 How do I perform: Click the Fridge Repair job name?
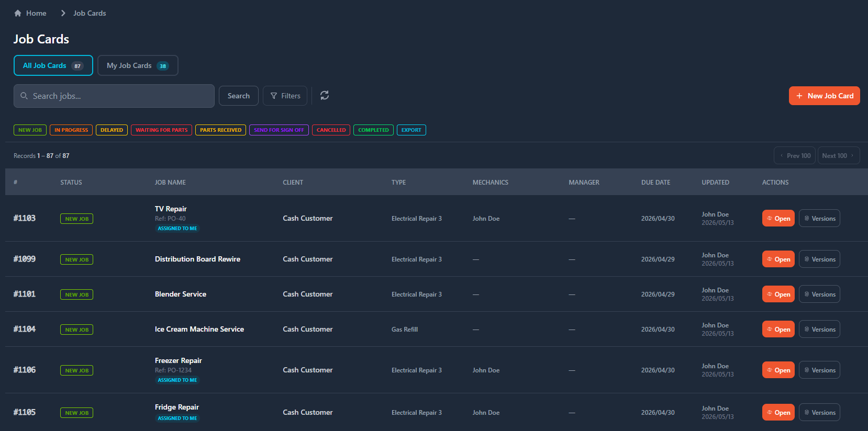[177, 407]
